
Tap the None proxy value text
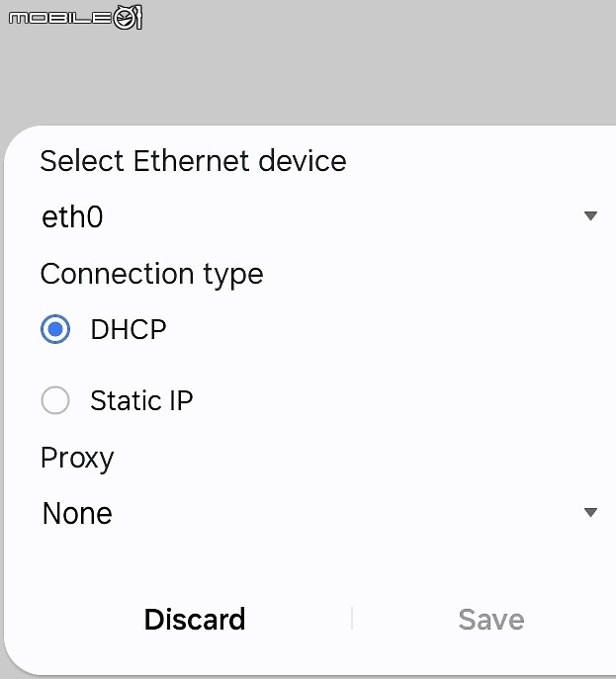[77, 513]
